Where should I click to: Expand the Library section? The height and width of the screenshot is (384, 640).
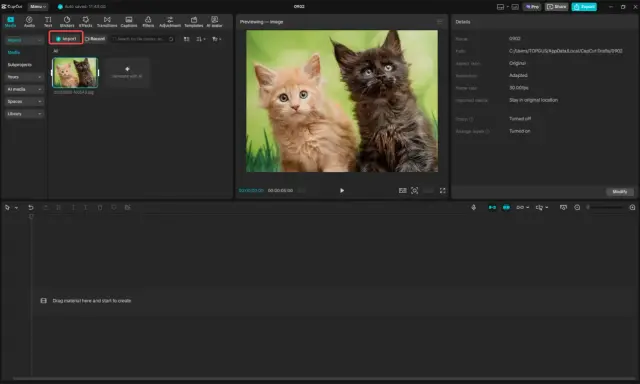(x=24, y=113)
